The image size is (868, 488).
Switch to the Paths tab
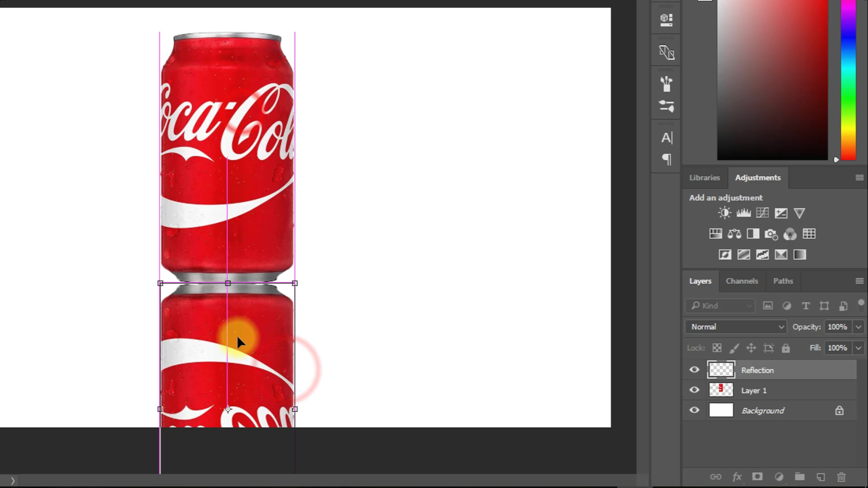(x=783, y=281)
